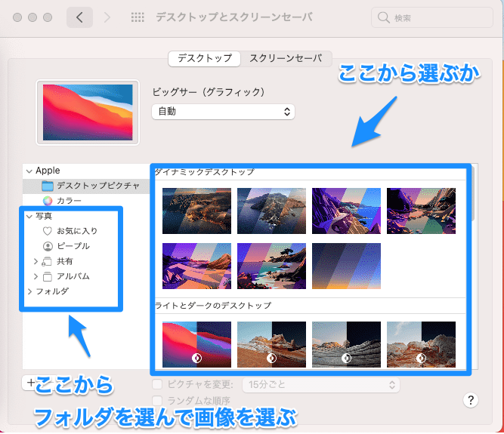
Task: Click the back navigation arrow
Action: pyautogui.click(x=80, y=17)
